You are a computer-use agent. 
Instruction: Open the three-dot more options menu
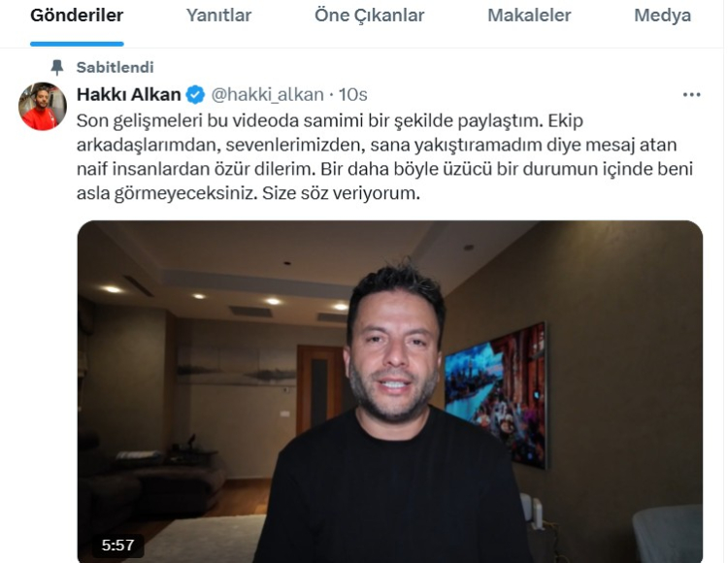pyautogui.click(x=691, y=95)
